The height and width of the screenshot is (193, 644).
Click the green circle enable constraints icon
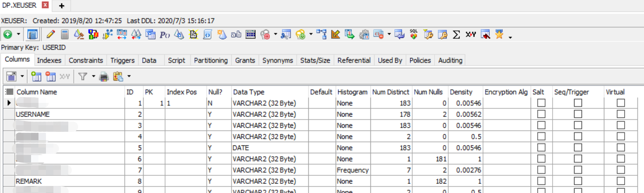point(300,35)
